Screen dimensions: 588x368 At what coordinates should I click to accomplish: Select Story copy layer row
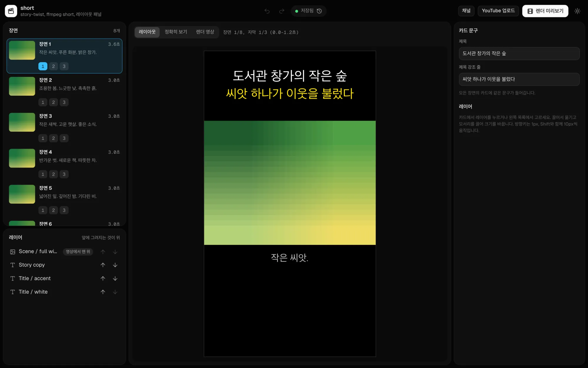pos(64,265)
